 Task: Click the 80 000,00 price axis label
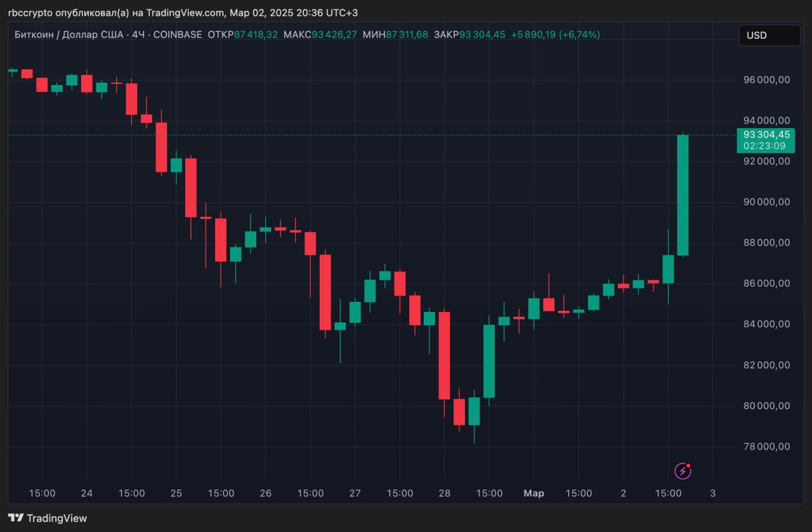tap(766, 406)
